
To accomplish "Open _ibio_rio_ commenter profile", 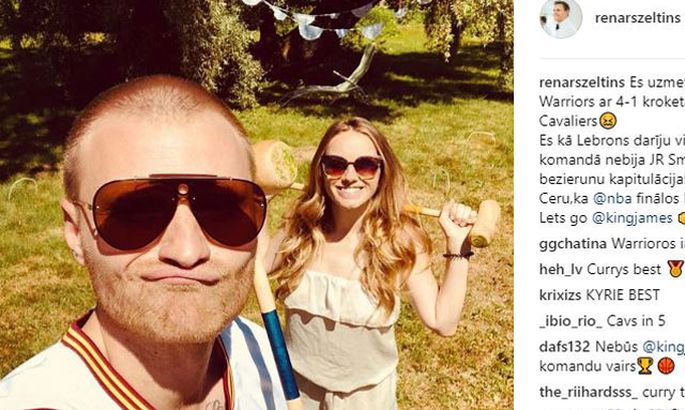I will click(x=571, y=321).
